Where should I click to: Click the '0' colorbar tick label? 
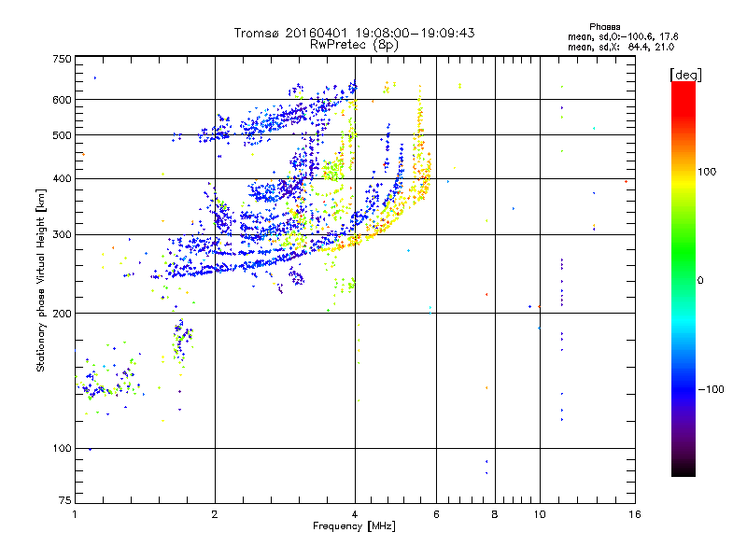click(x=700, y=281)
